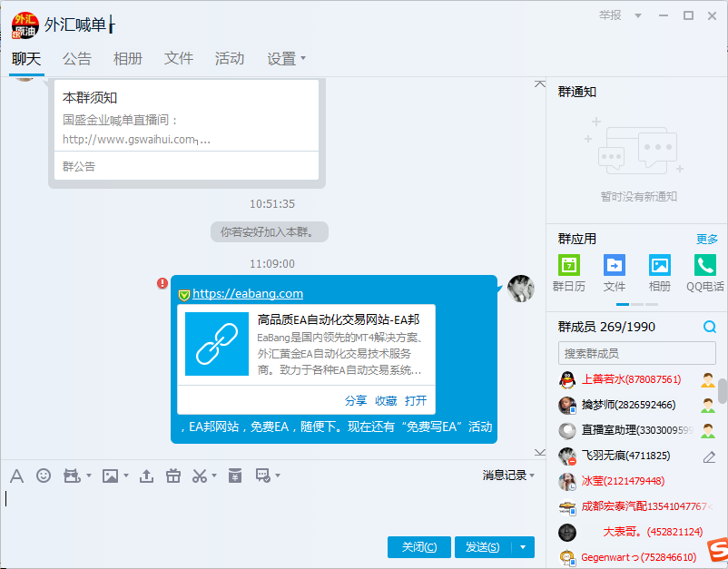Jump to chat top using up chevron

pyautogui.click(x=539, y=84)
